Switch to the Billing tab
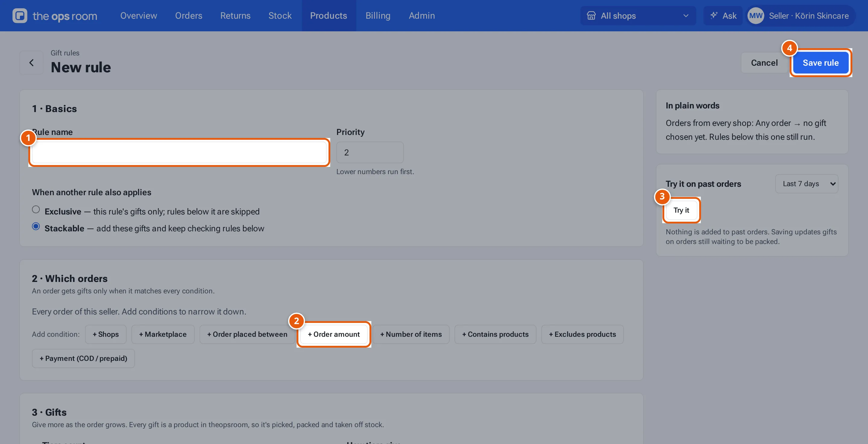868x444 pixels. [378, 16]
